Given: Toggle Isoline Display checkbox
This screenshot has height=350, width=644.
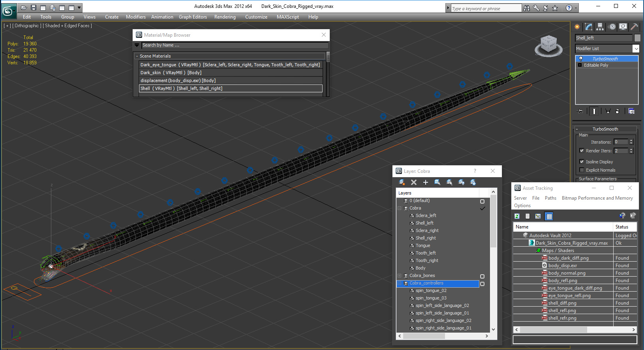Looking at the screenshot, I should click(582, 162).
